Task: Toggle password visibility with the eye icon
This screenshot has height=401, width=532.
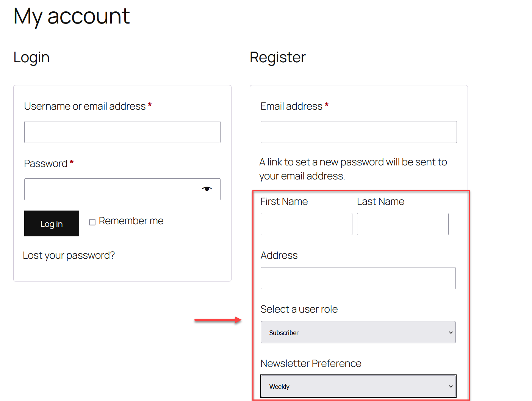Action: 207,189
